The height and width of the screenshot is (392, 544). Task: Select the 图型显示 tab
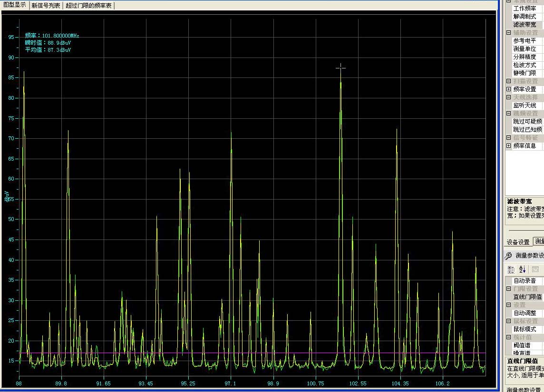pyautogui.click(x=14, y=5)
